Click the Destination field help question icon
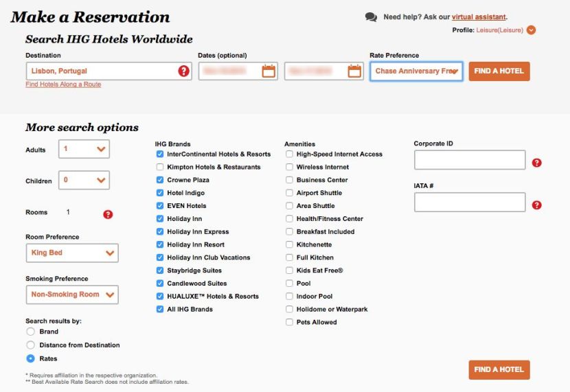 click(x=183, y=71)
